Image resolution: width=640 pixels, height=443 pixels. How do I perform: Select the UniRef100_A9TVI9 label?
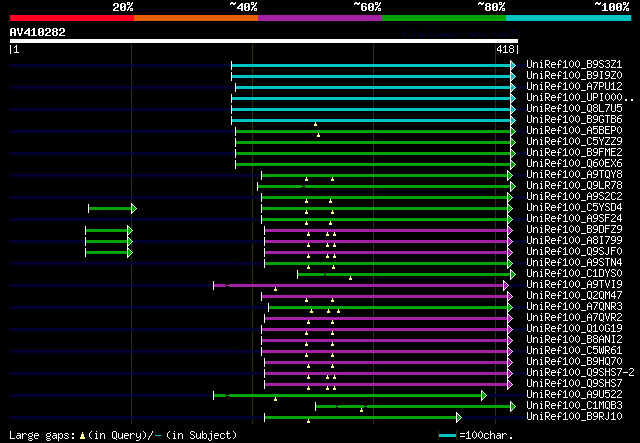574,285
